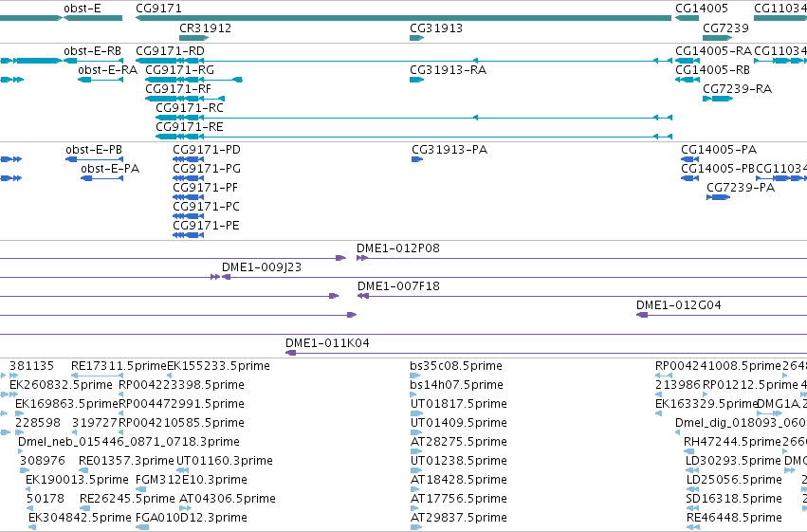The image size is (807, 532).
Task: Select obst-E-RB transcript label
Action: tap(93, 51)
